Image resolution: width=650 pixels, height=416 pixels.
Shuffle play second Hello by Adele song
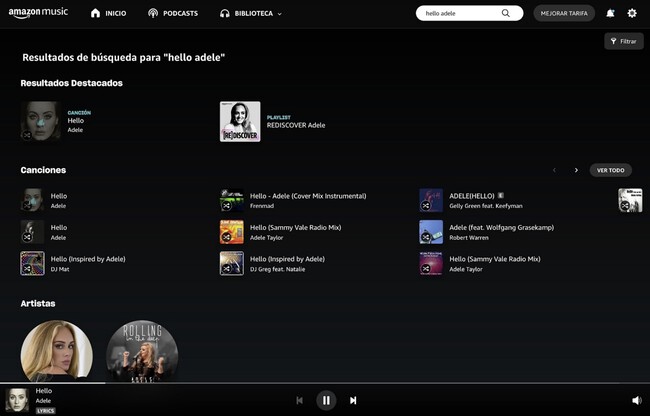(x=27, y=237)
